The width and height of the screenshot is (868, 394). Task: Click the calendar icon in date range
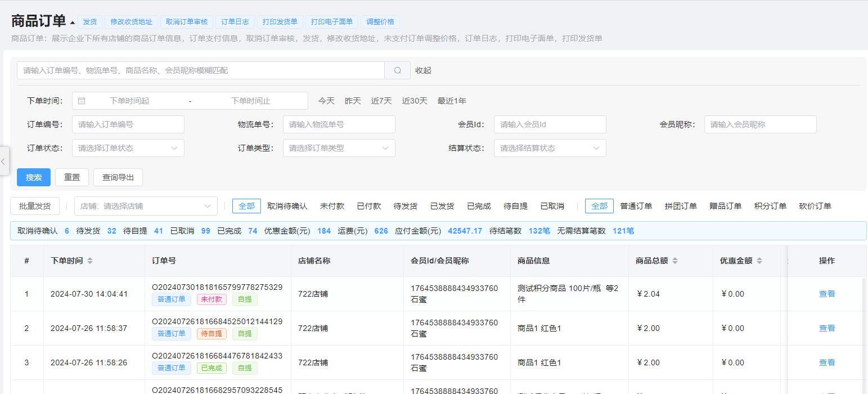coord(82,101)
